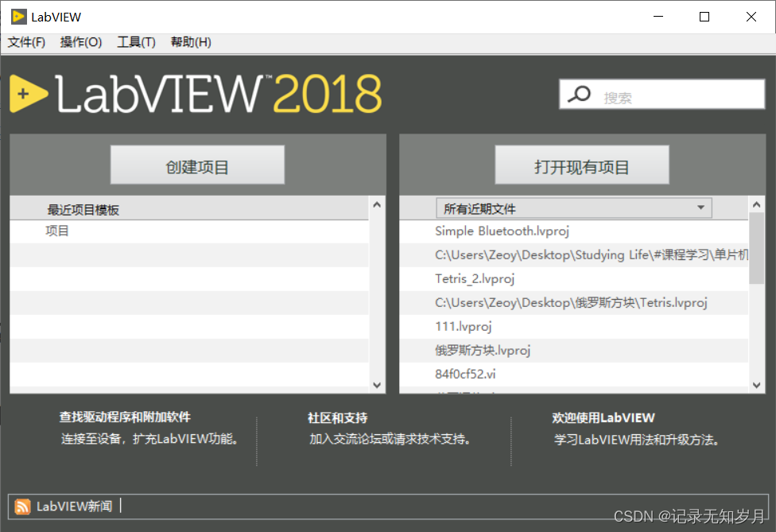Image resolution: width=776 pixels, height=532 pixels.
Task: Open the 文件(F) menu
Action: pyautogui.click(x=26, y=43)
